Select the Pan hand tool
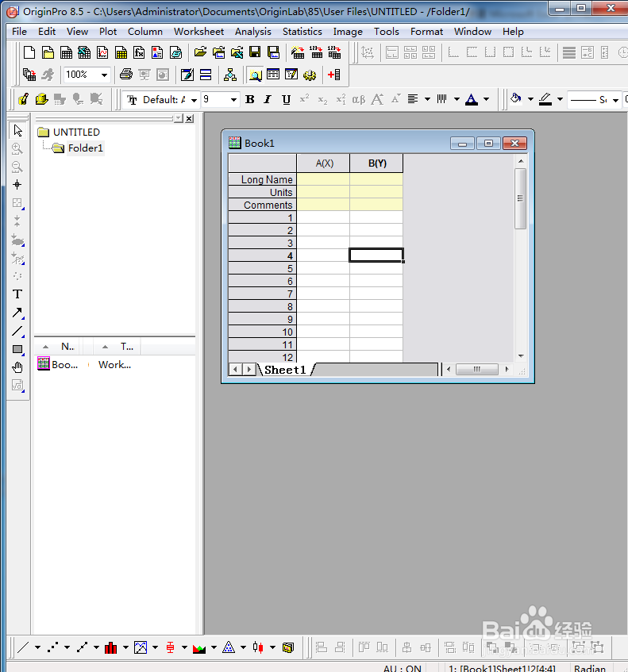The image size is (628, 672). click(17, 367)
